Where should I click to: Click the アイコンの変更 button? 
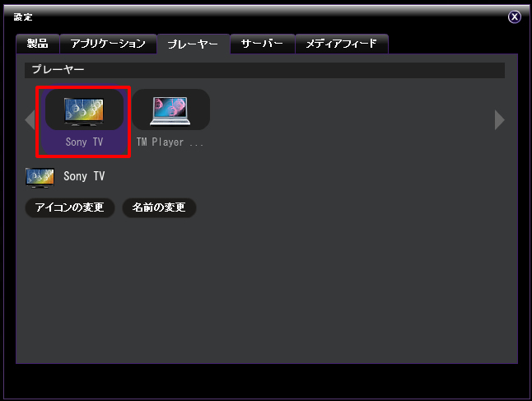click(x=70, y=207)
